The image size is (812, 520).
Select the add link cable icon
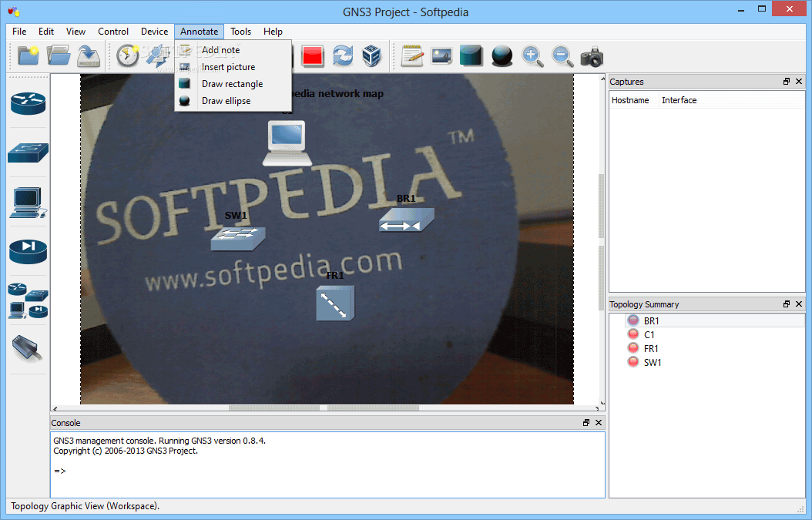[x=27, y=348]
